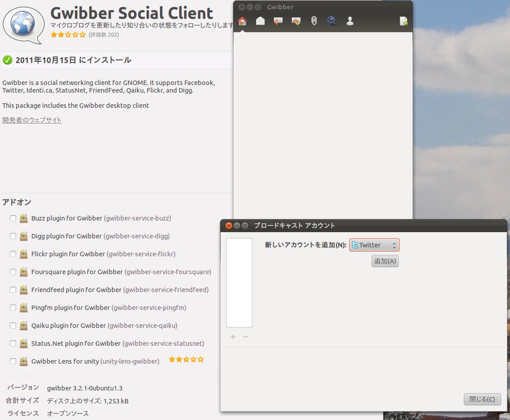510x420 pixels.
Task: Click the package icon beside Buzz plugin
Action: (x=23, y=218)
